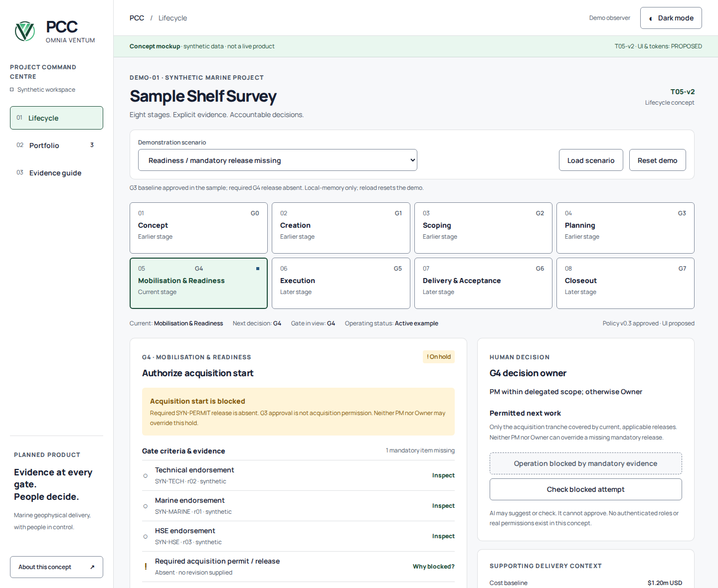Open the Portfolio nav item
Image resolution: width=718 pixels, height=588 pixels.
56,146
